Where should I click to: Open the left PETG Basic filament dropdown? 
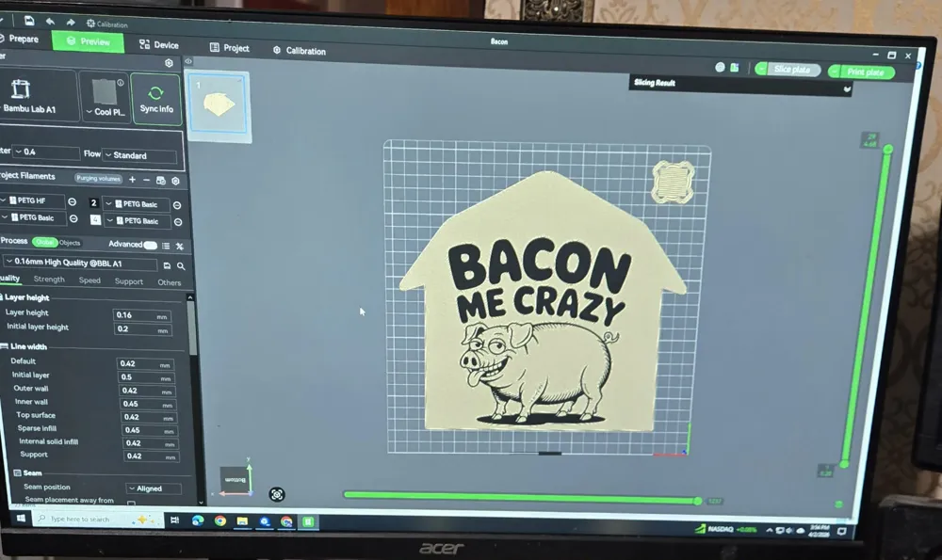click(x=32, y=217)
